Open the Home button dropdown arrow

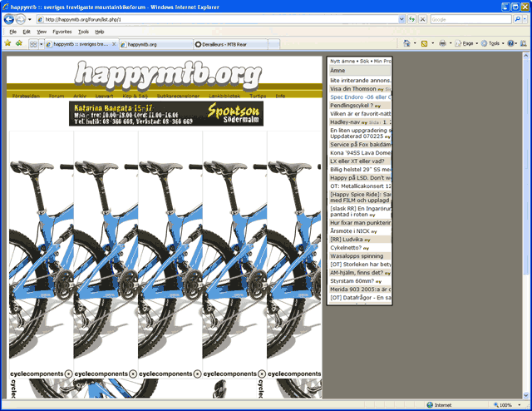tap(415, 43)
